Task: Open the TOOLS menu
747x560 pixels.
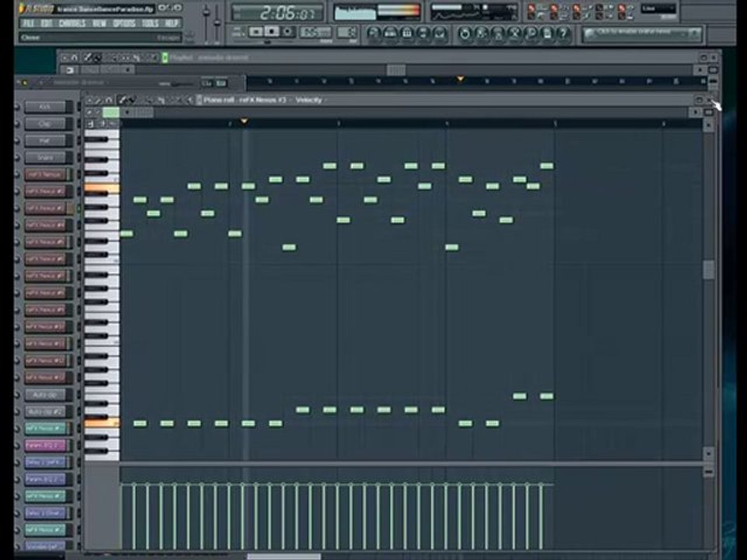Action: coord(150,23)
